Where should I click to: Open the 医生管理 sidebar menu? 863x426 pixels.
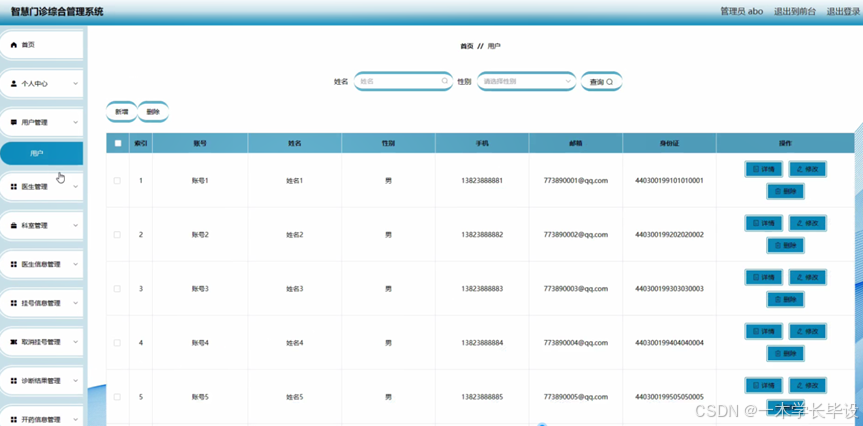tap(42, 187)
